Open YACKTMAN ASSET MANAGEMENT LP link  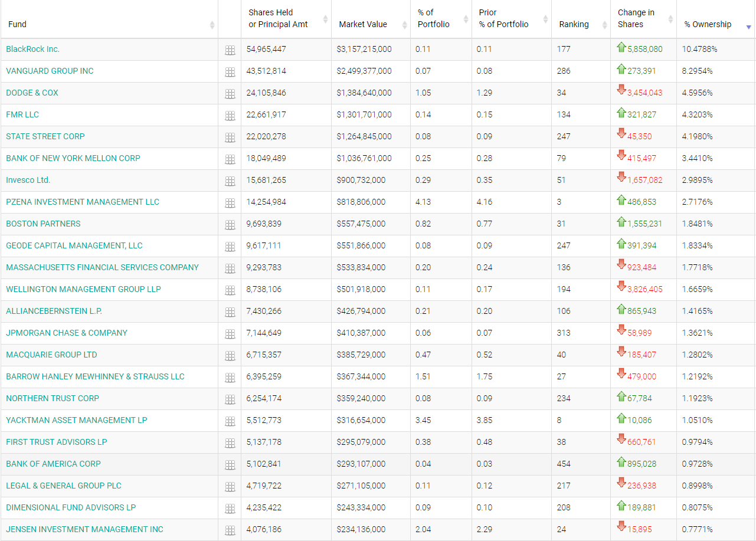click(77, 420)
